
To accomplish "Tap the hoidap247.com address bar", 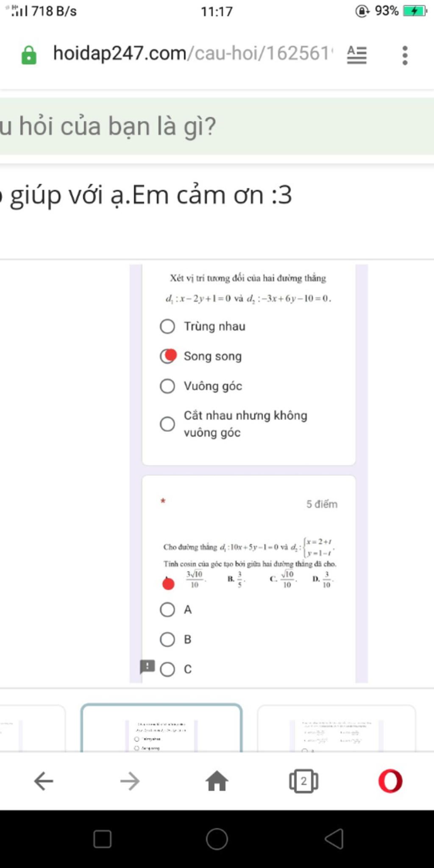I will pos(191,54).
